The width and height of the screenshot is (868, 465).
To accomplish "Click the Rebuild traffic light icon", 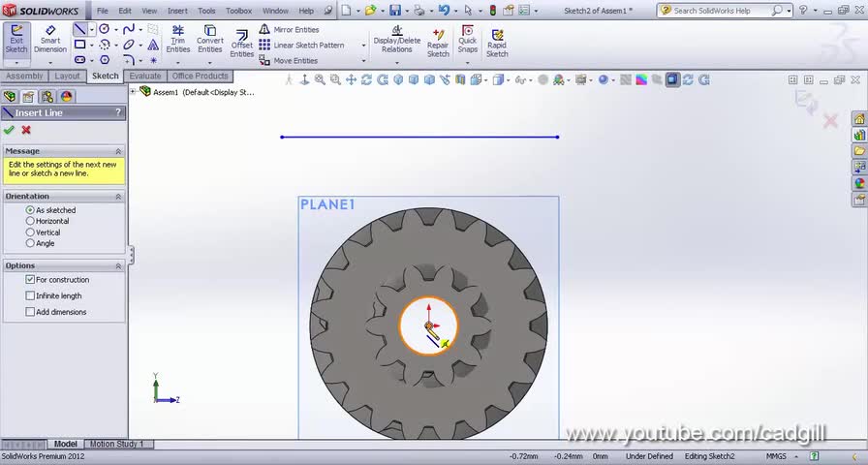I will tap(493, 10).
